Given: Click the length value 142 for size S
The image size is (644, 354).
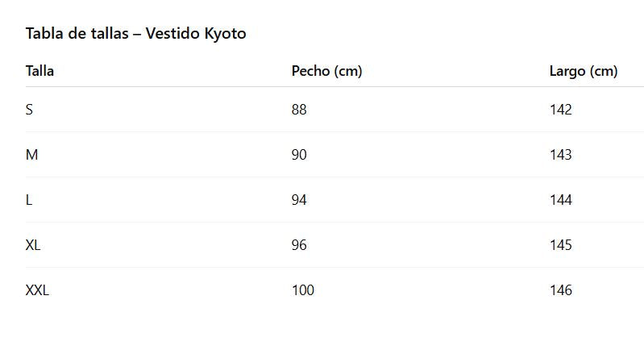Looking at the screenshot, I should click(560, 110).
